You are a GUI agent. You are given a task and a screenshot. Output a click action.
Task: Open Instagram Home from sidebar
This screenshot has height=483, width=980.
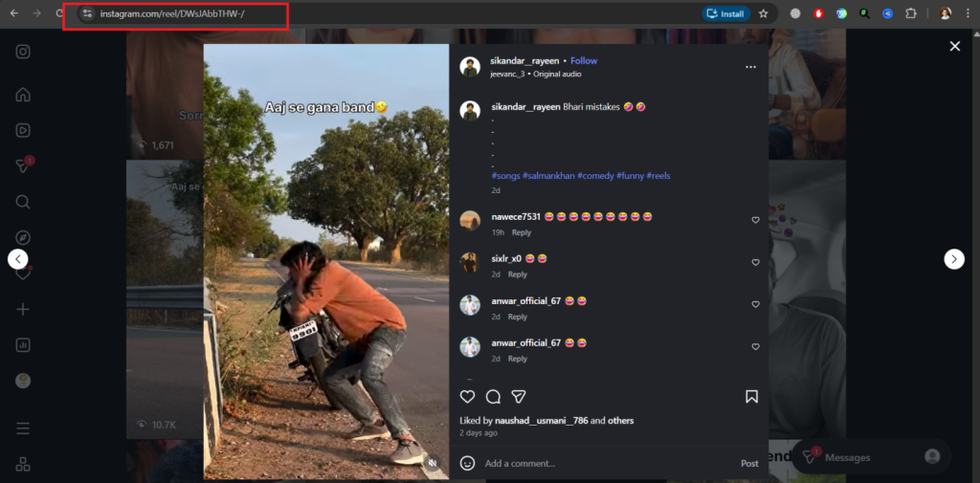pyautogui.click(x=23, y=95)
